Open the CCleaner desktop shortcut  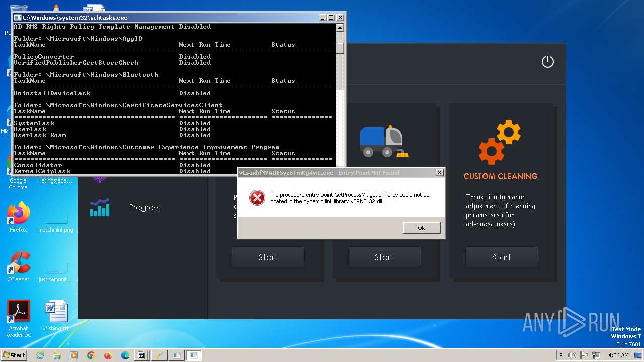[18, 266]
